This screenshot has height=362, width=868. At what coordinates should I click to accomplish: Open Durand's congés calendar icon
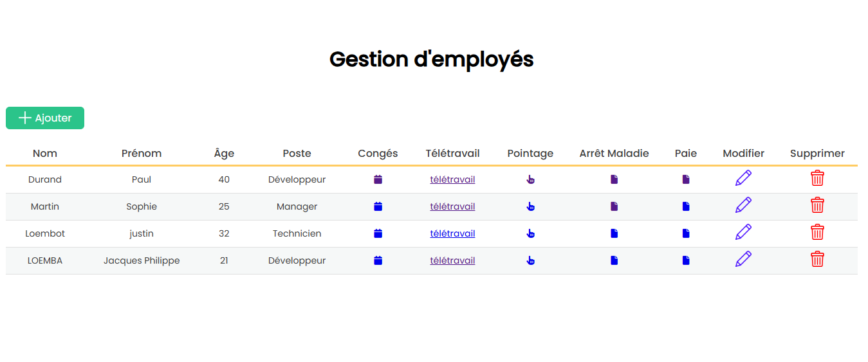(378, 179)
